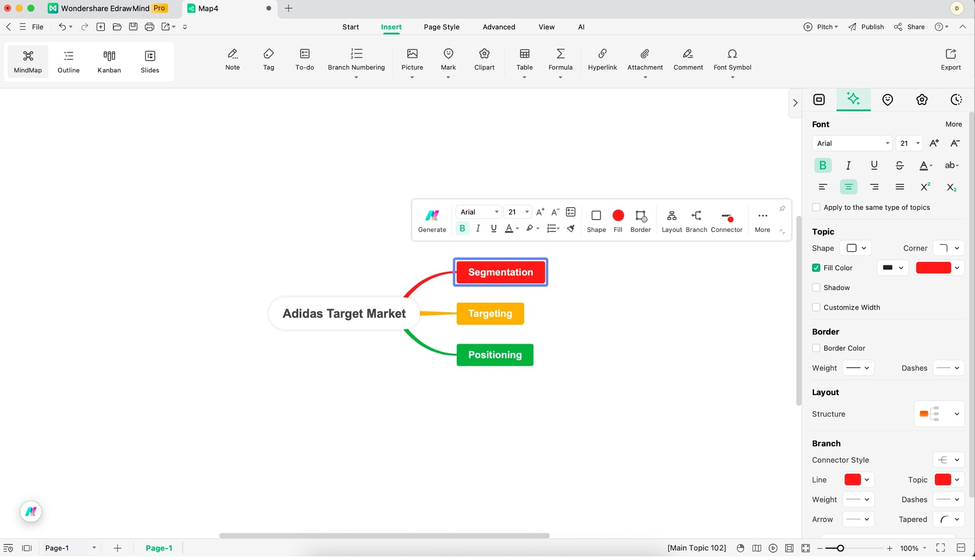Click the red Fill button in floating toolbar
The width and height of the screenshot is (975, 560).
[618, 221]
